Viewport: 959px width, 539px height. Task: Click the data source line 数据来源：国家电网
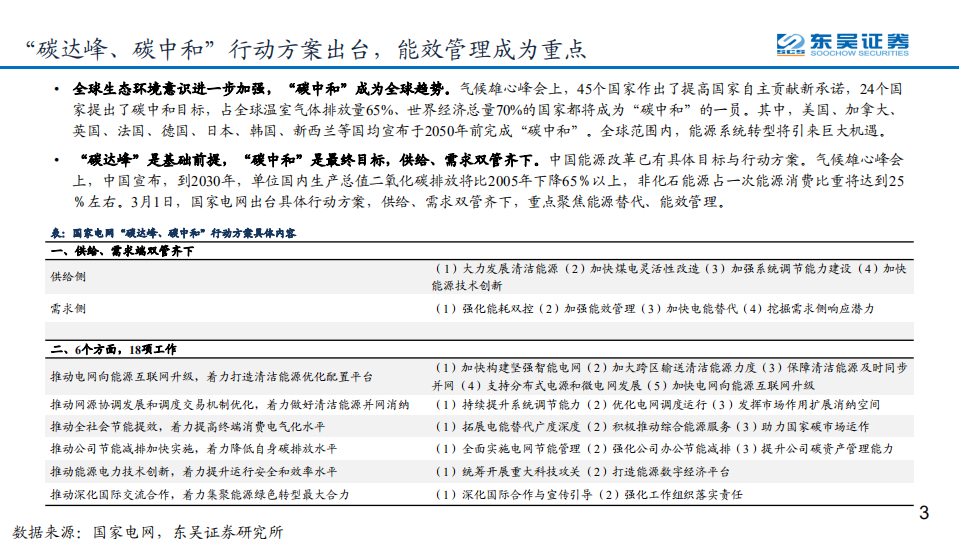(x=147, y=532)
